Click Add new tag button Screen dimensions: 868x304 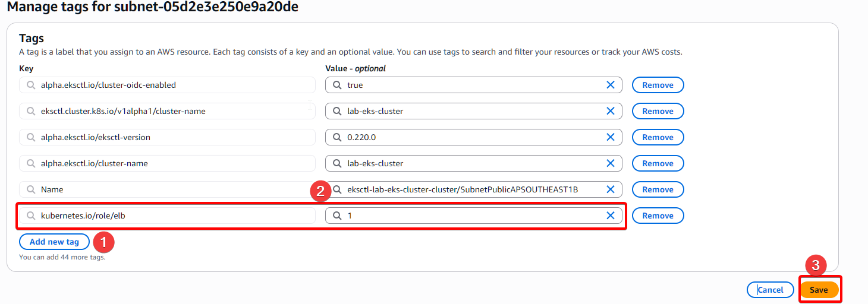[x=54, y=242]
